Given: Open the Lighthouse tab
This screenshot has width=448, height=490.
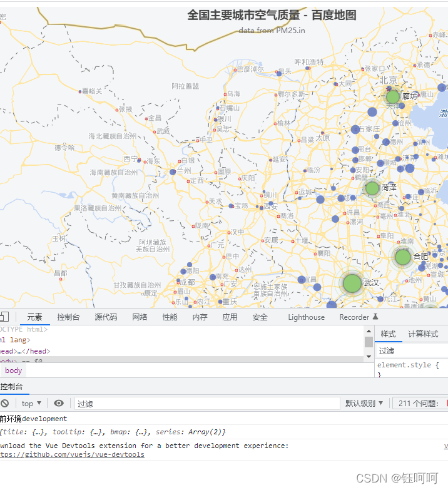Looking at the screenshot, I should 306,317.
